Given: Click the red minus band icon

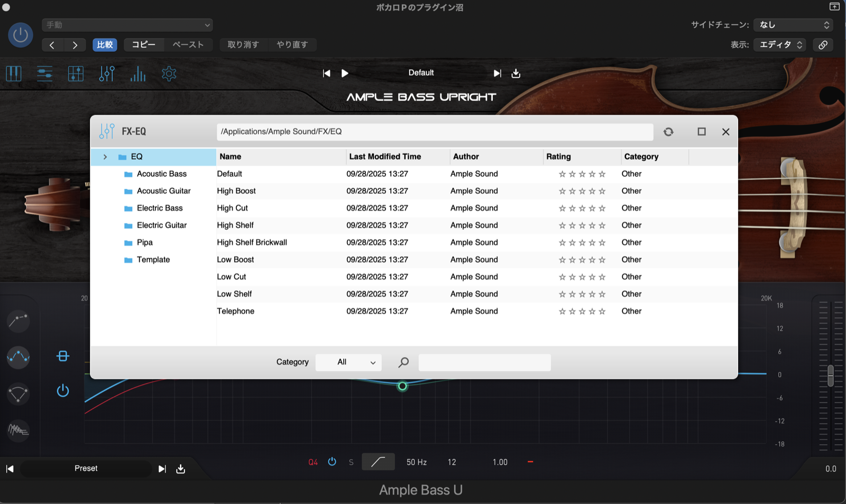Looking at the screenshot, I should [530, 462].
